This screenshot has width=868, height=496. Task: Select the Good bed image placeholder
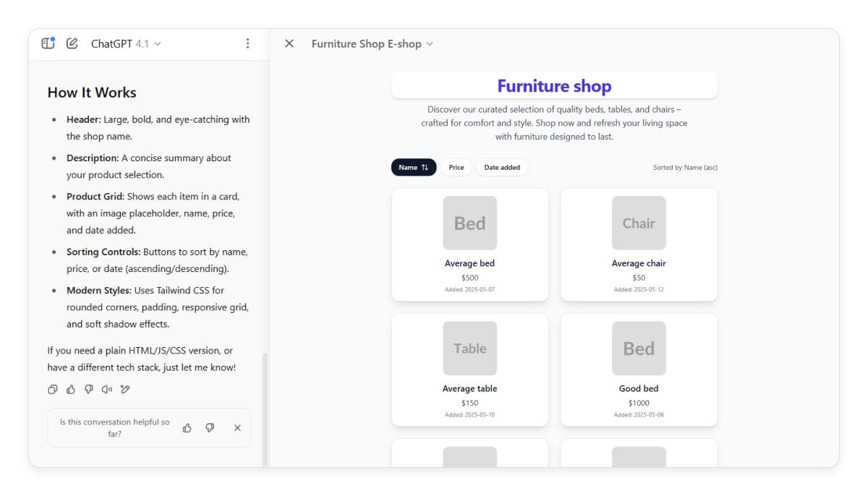(639, 349)
